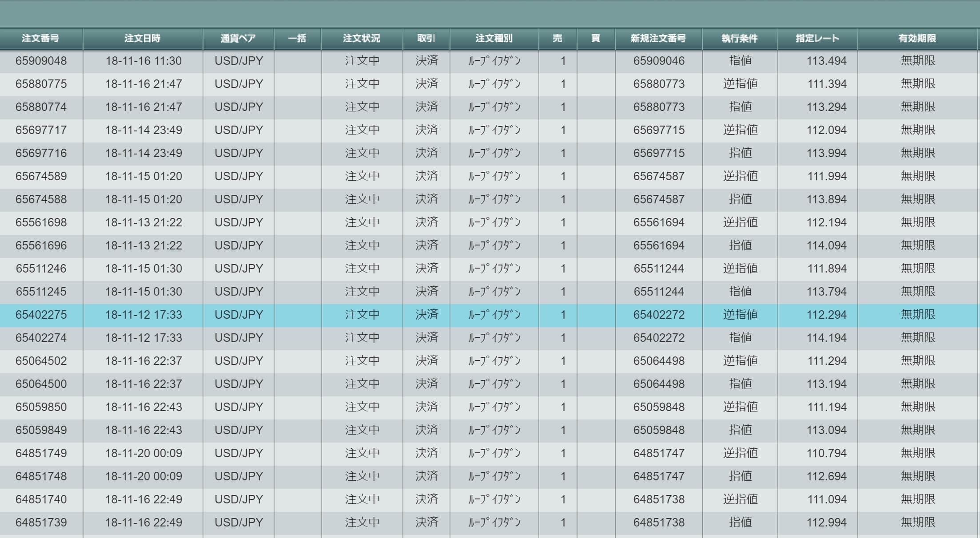
Task: Select order number 65909048
Action: [x=41, y=61]
